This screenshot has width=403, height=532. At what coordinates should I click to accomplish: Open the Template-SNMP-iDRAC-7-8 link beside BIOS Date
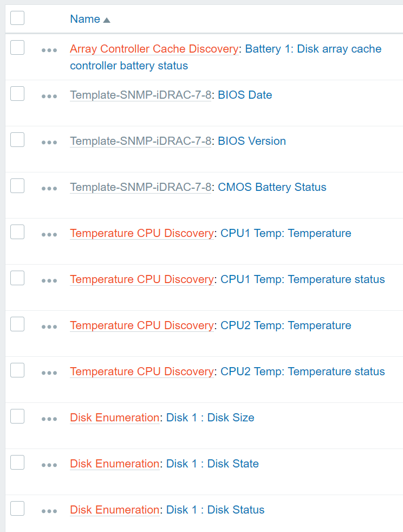point(140,95)
